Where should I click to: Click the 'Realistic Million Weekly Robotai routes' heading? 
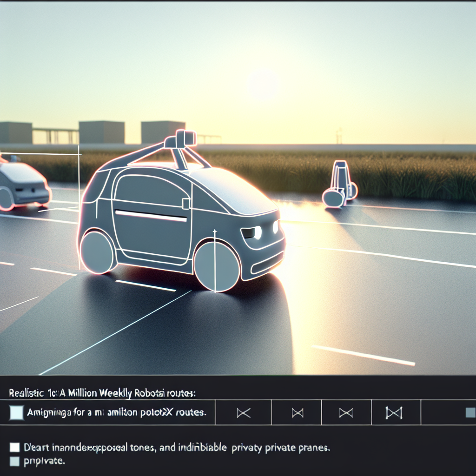click(x=102, y=393)
